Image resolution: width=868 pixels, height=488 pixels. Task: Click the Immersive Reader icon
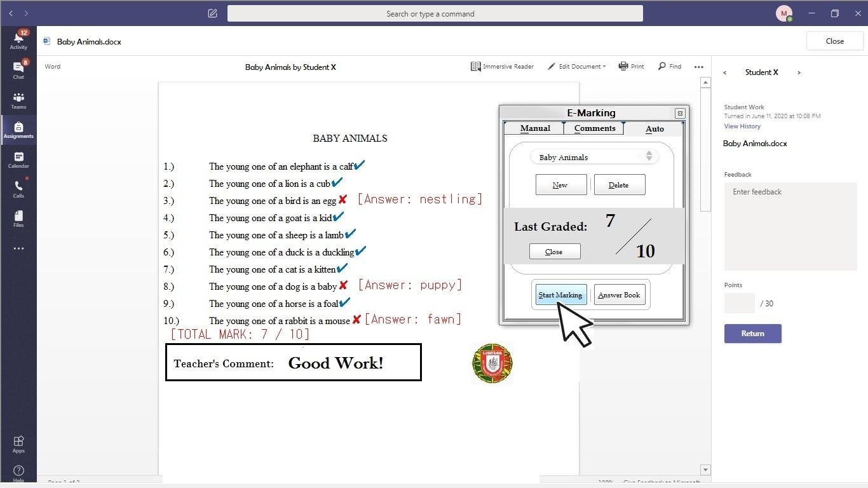[x=502, y=66]
